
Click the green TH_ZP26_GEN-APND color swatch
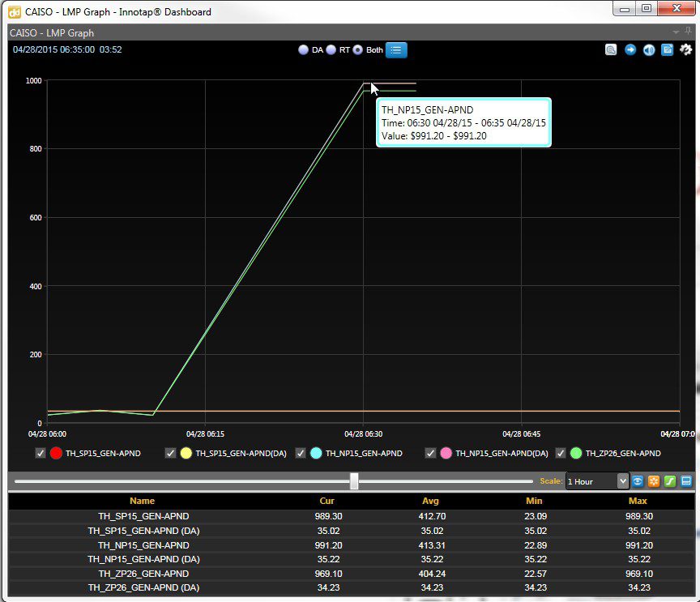click(576, 453)
